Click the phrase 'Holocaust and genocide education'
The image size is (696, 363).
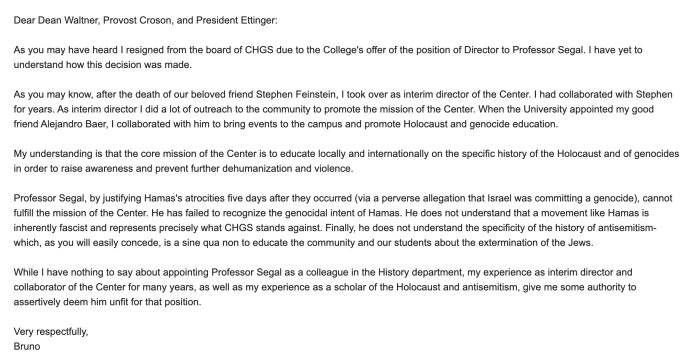tap(479, 124)
